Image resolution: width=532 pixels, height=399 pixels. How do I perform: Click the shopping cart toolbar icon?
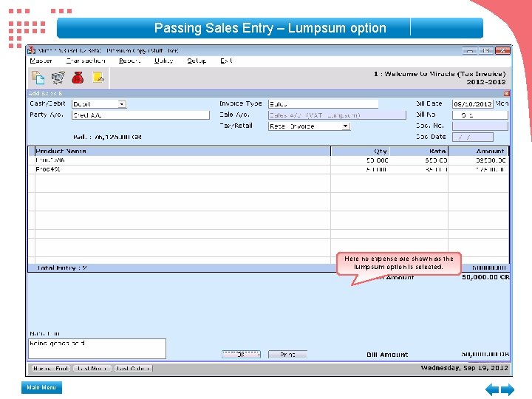[58, 78]
